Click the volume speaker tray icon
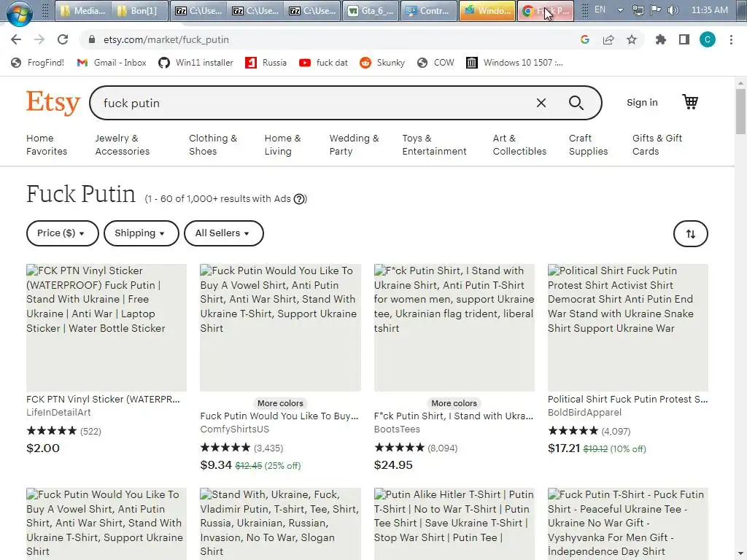Screen dimensions: 747x560 coord(673,10)
